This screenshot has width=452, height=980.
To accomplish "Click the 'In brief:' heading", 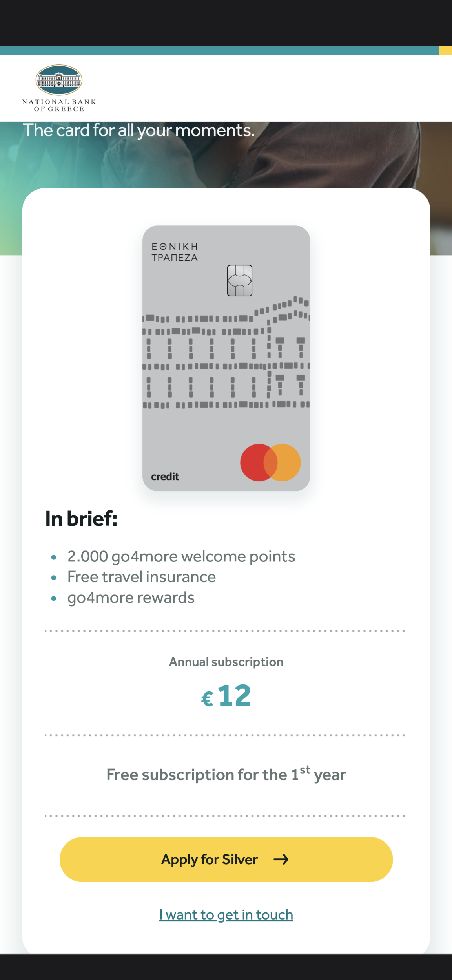I will (81, 518).
